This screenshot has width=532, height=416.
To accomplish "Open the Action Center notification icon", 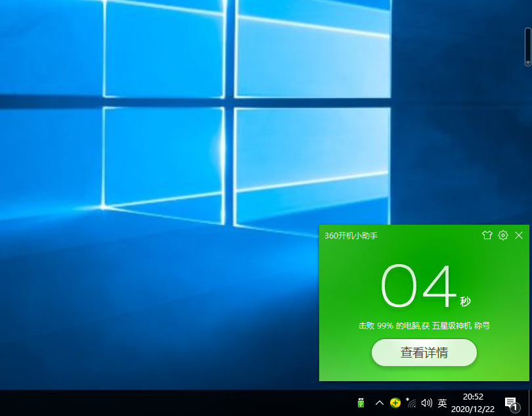I will point(511,403).
